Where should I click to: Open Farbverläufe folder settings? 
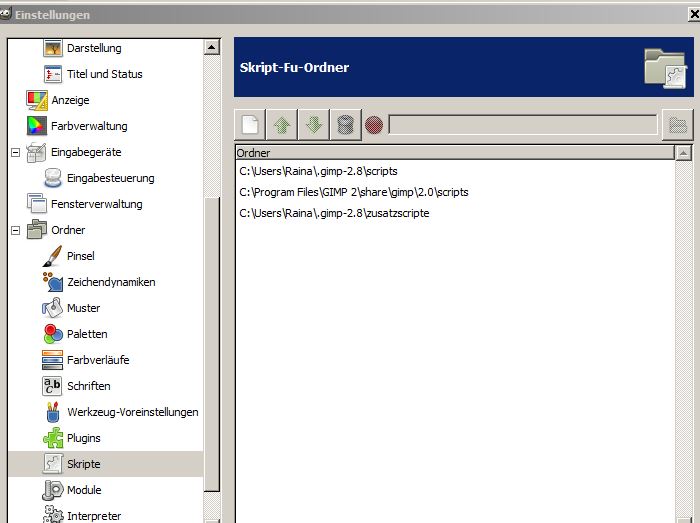pos(98,360)
